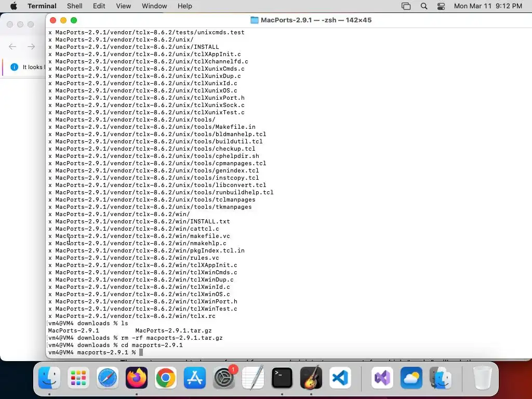
Task: Open the Apple menu
Action: (x=14, y=6)
